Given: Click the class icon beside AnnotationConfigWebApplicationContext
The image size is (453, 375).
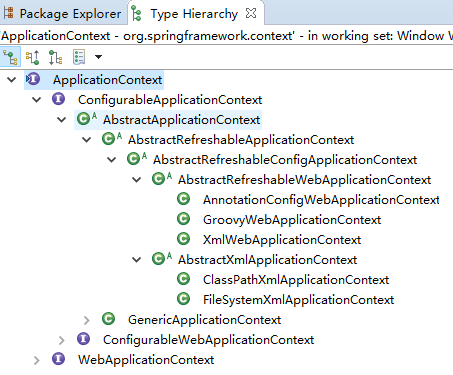Looking at the screenshot, I should coord(184,199).
